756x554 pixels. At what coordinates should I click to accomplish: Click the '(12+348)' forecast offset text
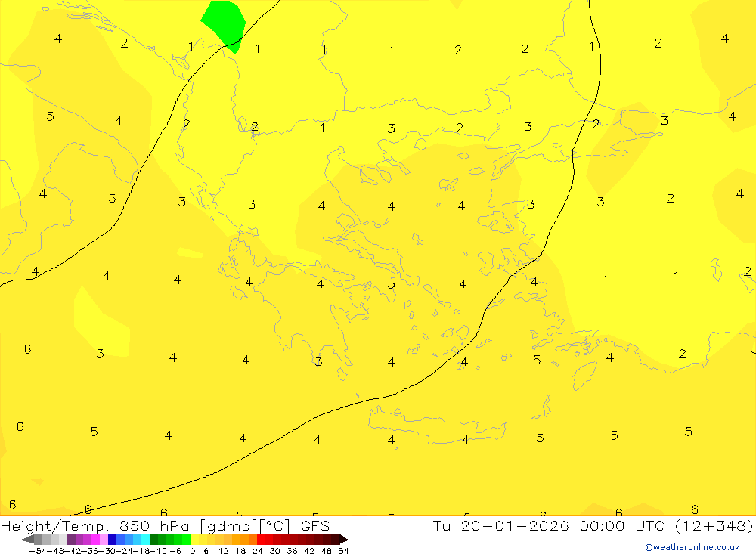pyautogui.click(x=714, y=525)
